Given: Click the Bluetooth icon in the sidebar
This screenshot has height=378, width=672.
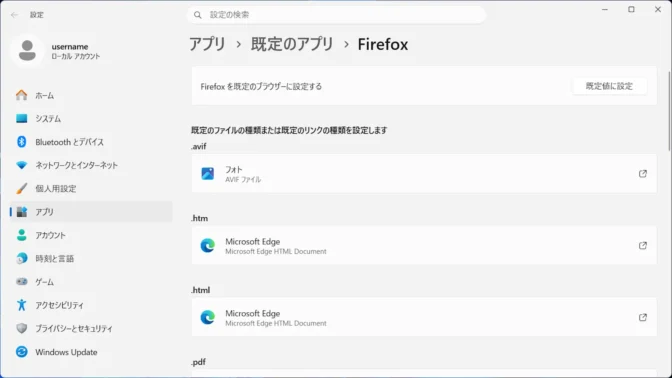Looking at the screenshot, I should (x=21, y=141).
